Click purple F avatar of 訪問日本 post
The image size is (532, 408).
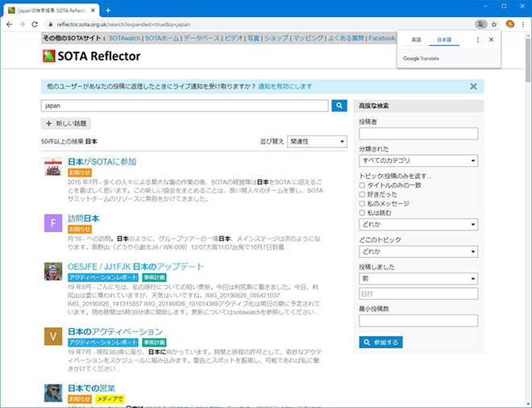[53, 223]
